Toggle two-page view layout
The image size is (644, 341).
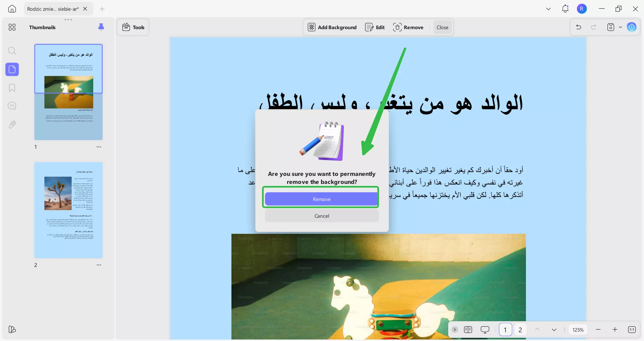[x=468, y=330]
